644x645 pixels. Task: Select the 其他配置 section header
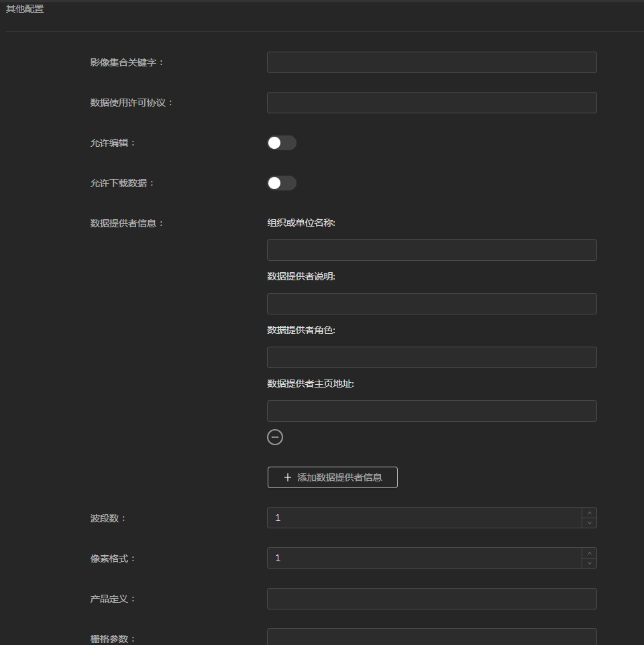[x=25, y=9]
